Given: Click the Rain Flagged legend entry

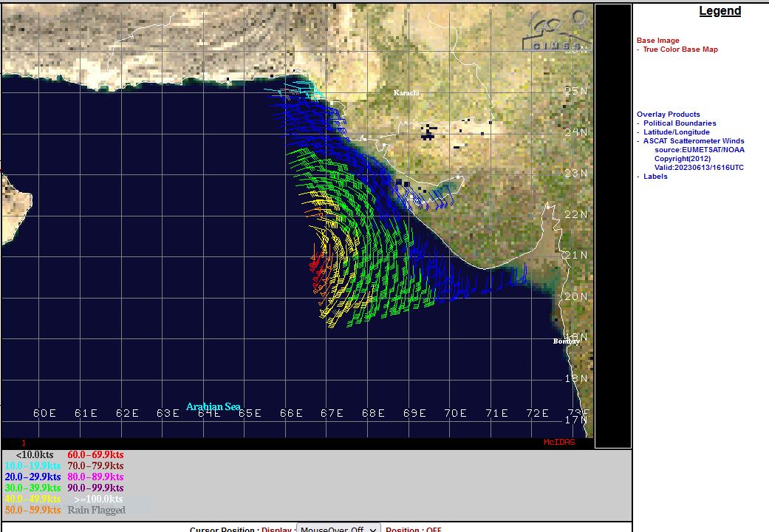Looking at the screenshot, I should (96, 510).
